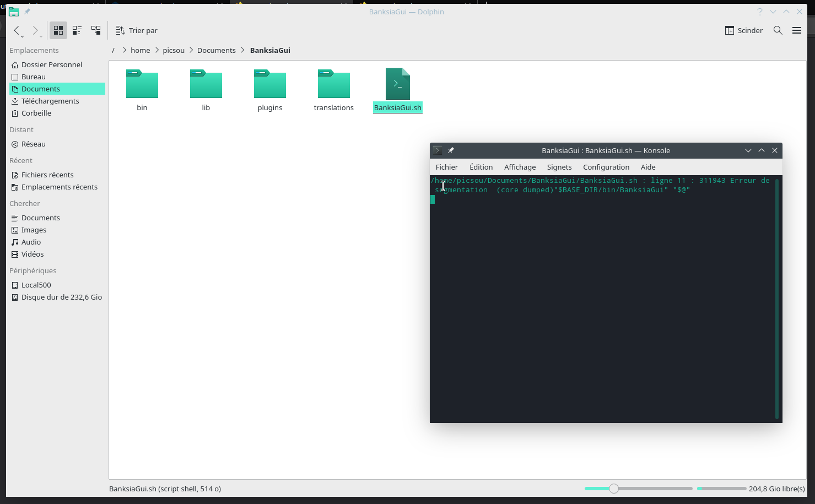This screenshot has width=815, height=504.
Task: Navigate to Documents in the breadcrumb
Action: [x=217, y=50]
